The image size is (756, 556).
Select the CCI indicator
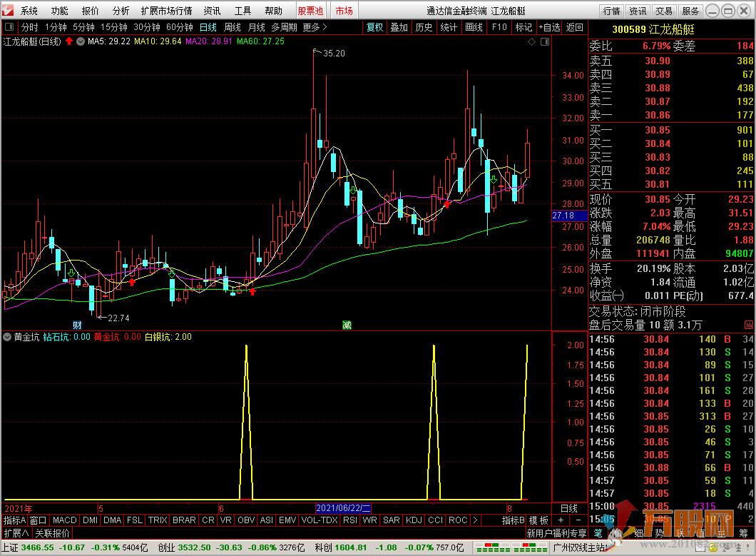coord(435,520)
